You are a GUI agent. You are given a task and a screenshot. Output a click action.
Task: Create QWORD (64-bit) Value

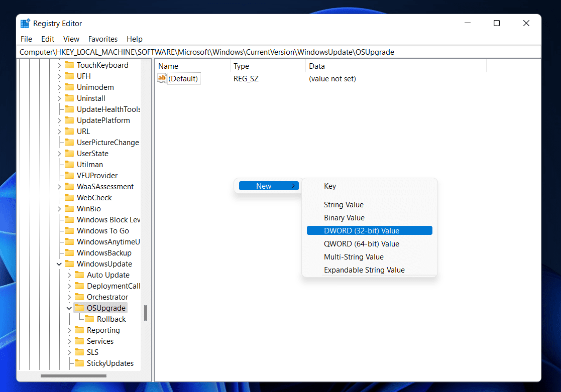pos(370,244)
